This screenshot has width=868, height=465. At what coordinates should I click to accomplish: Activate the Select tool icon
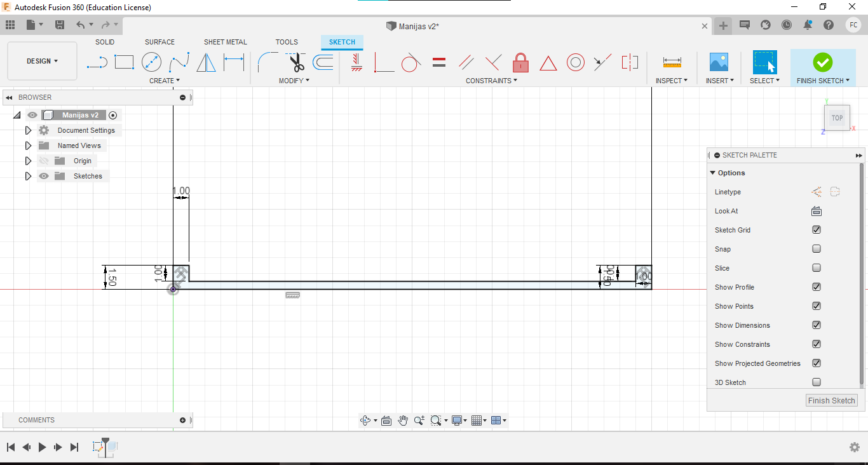pos(765,62)
